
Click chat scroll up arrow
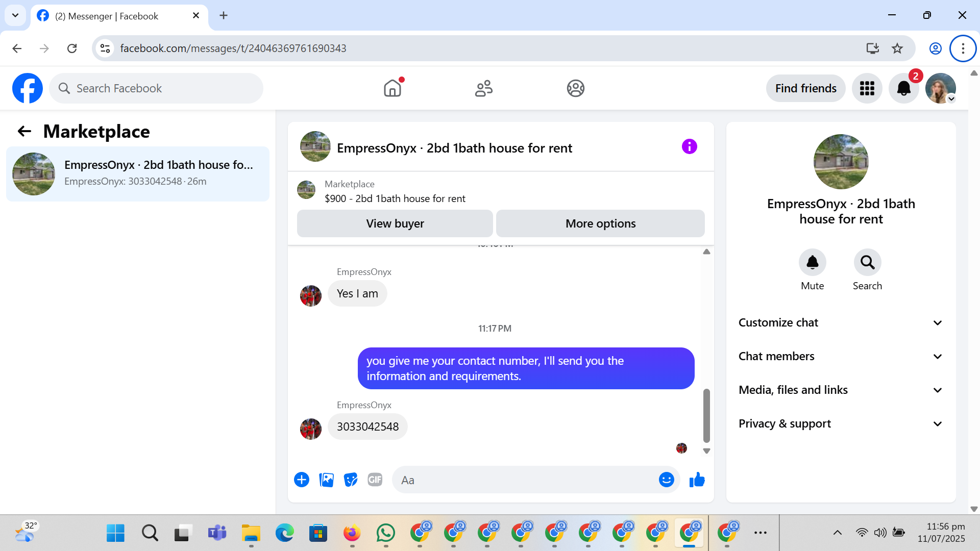pos(706,252)
